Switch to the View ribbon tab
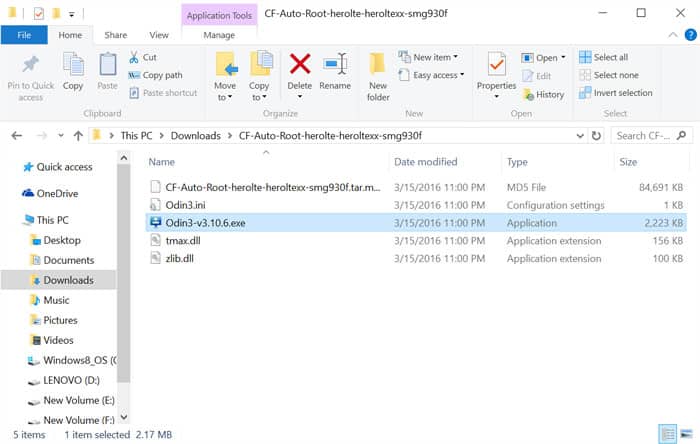 point(159,35)
